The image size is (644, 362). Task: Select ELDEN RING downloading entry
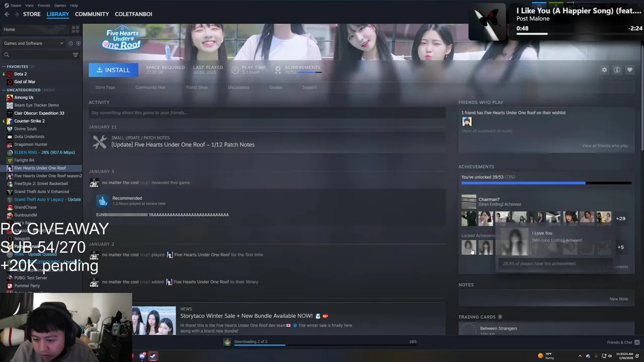coord(44,152)
